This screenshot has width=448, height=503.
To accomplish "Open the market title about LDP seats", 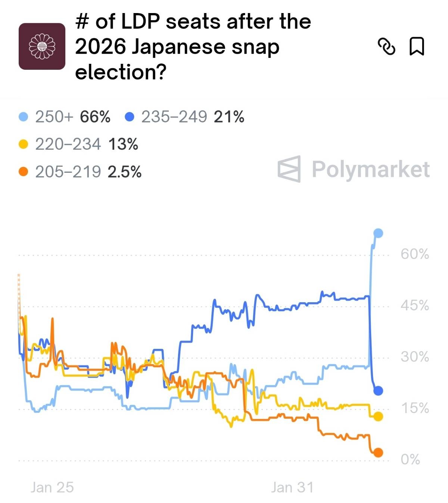I will [193, 47].
